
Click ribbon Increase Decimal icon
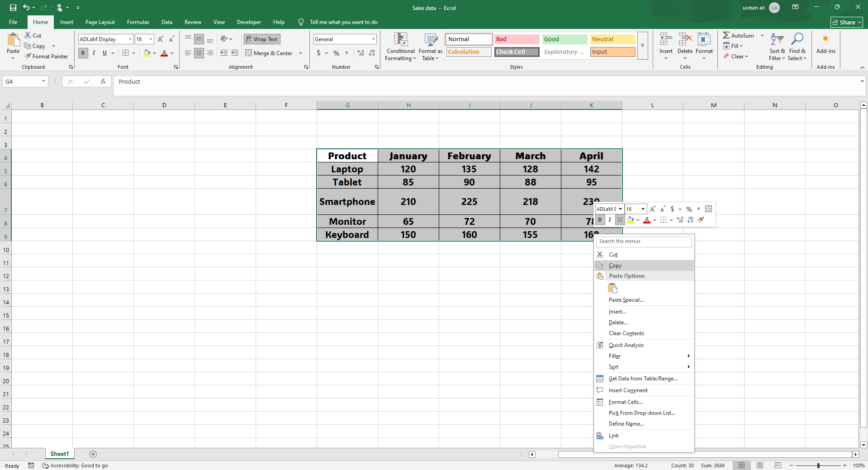pyautogui.click(x=360, y=53)
